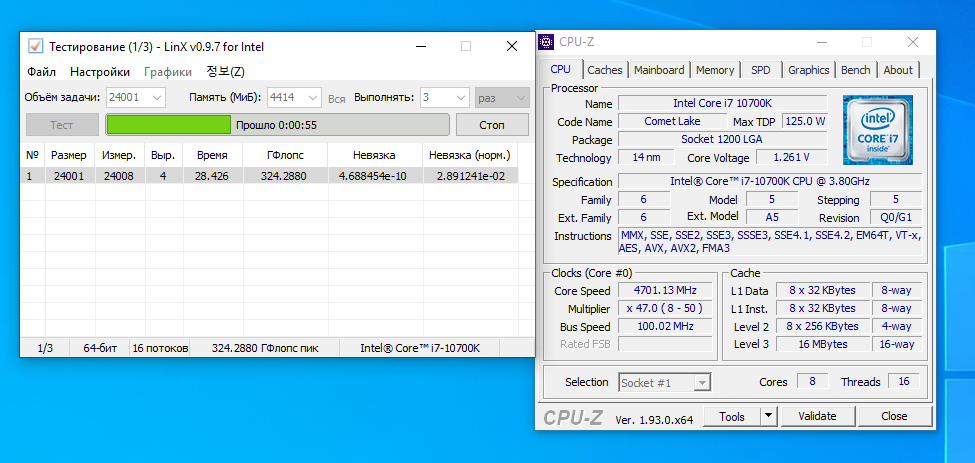
Task: Click the CPU-Z chip icon in title bar
Action: tap(545, 42)
